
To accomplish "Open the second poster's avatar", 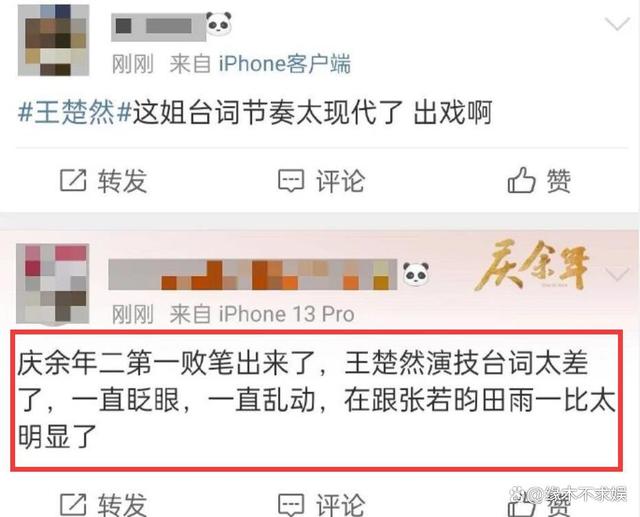I will [53, 284].
